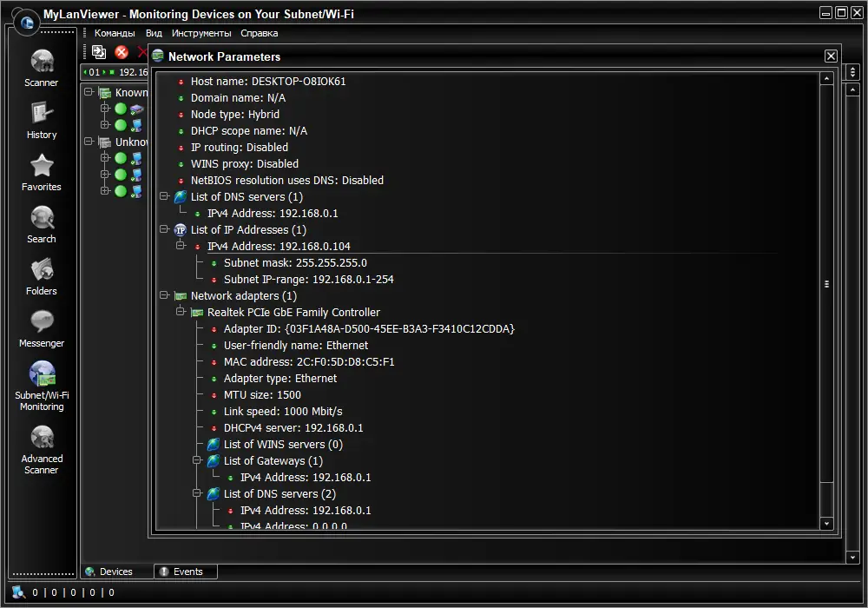Click the status bar network icon
868x608 pixels.
point(19,592)
